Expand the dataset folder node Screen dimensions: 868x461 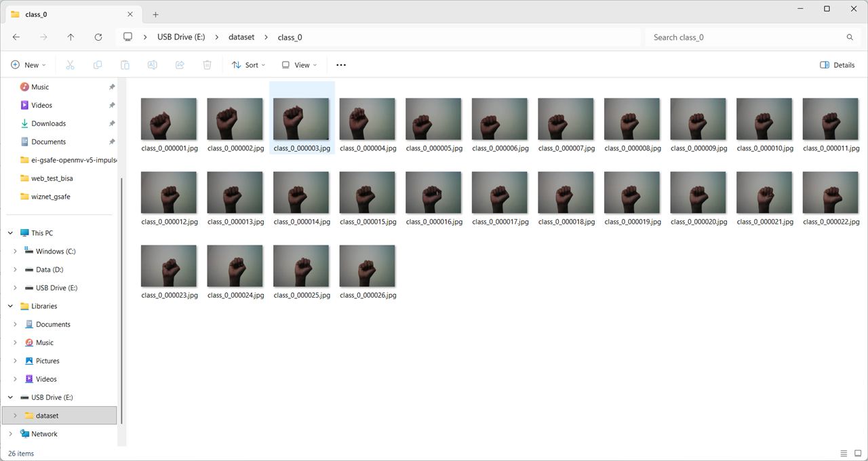point(15,416)
